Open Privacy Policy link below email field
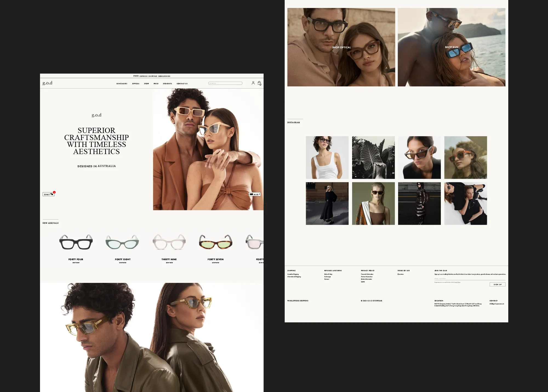 click(457, 282)
